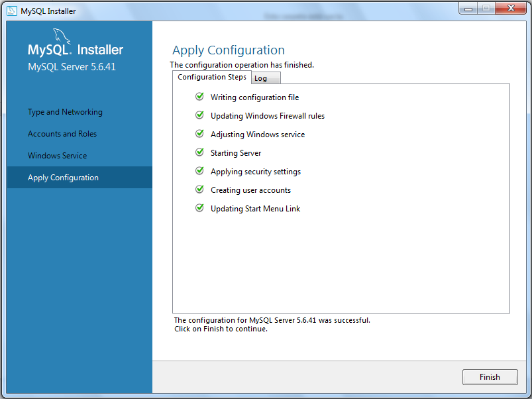Click the 'Starting Server' step text
This screenshot has height=399, width=532.
(x=236, y=153)
